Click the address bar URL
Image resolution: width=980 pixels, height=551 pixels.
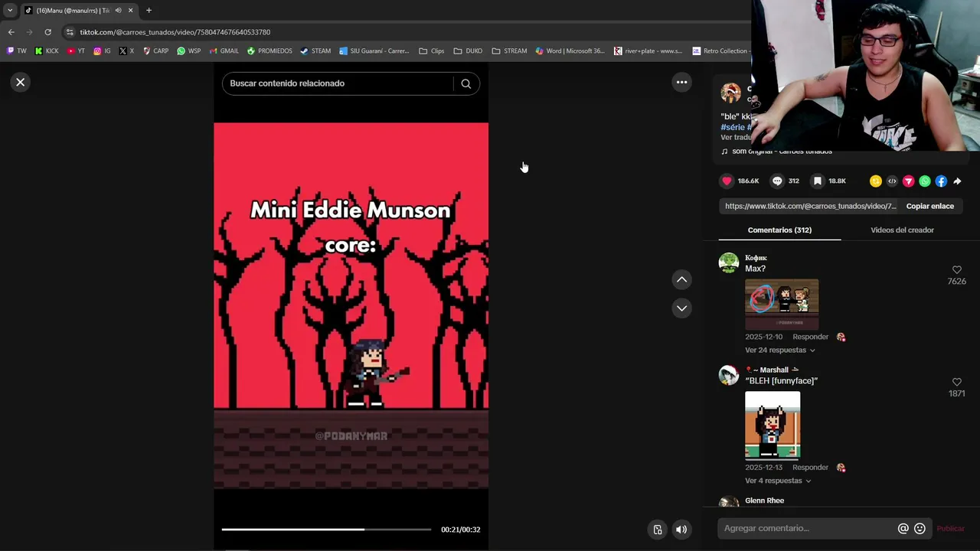point(175,32)
